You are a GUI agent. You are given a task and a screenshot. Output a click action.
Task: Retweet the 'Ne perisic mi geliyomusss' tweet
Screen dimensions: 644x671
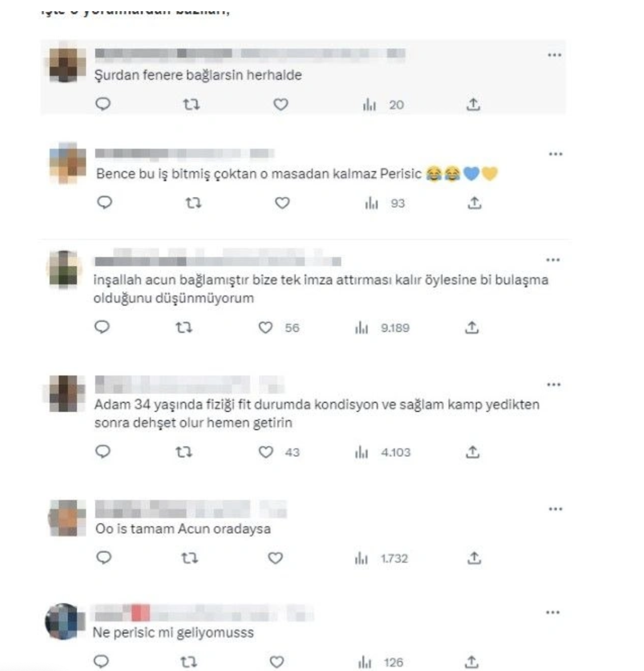point(189,662)
